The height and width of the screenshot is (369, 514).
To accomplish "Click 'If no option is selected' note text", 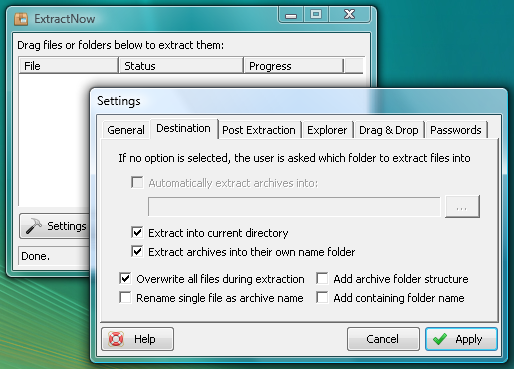I will [x=294, y=158].
